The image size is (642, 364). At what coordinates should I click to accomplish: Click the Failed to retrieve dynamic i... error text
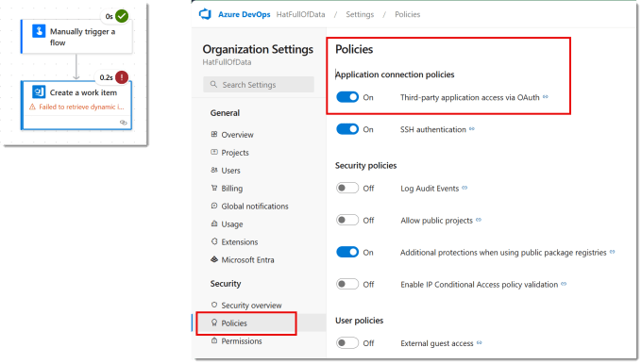(x=81, y=107)
